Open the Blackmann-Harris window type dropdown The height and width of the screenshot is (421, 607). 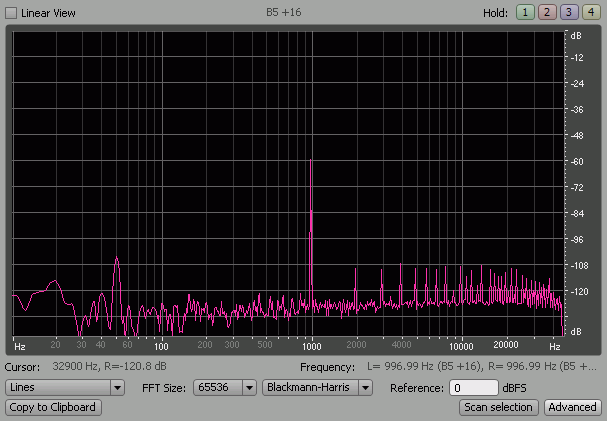[x=317, y=387]
